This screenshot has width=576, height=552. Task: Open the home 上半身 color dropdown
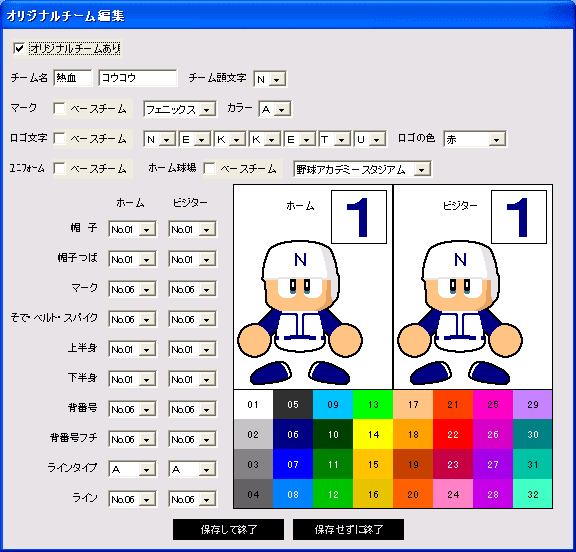133,349
